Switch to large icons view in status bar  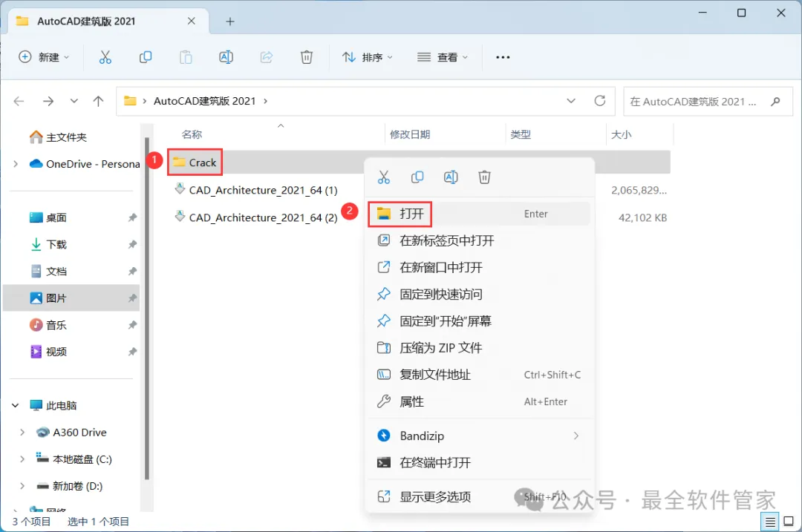click(x=789, y=522)
